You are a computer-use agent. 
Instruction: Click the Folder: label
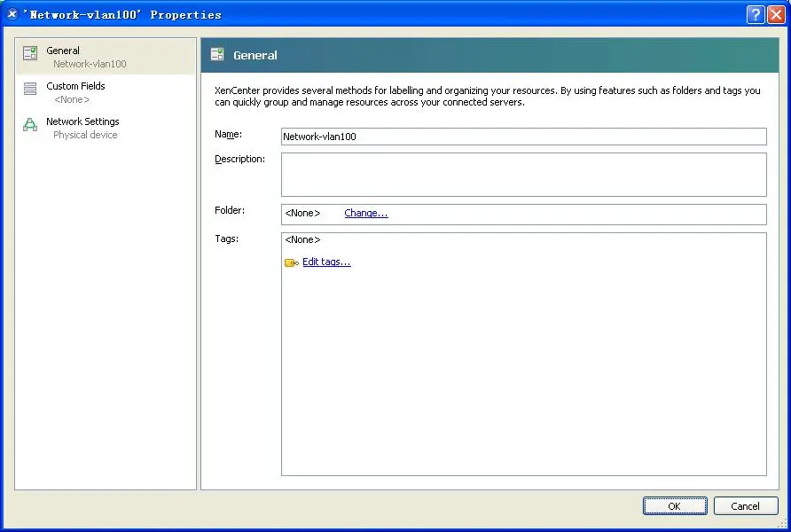[x=230, y=210]
